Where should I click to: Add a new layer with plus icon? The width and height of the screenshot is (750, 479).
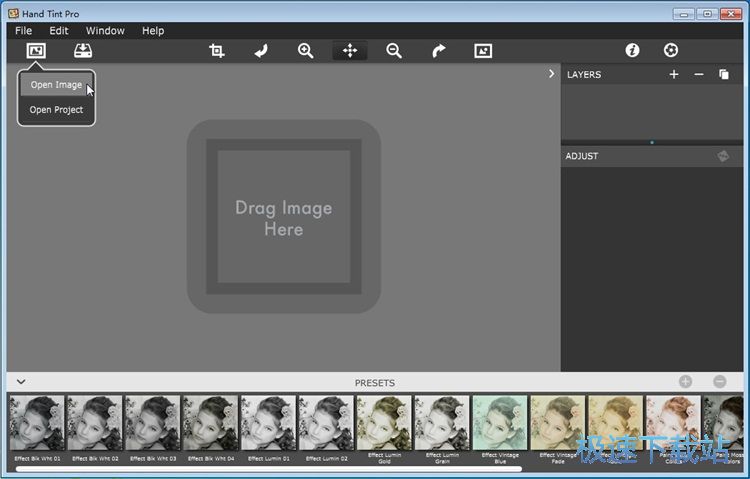[674, 74]
